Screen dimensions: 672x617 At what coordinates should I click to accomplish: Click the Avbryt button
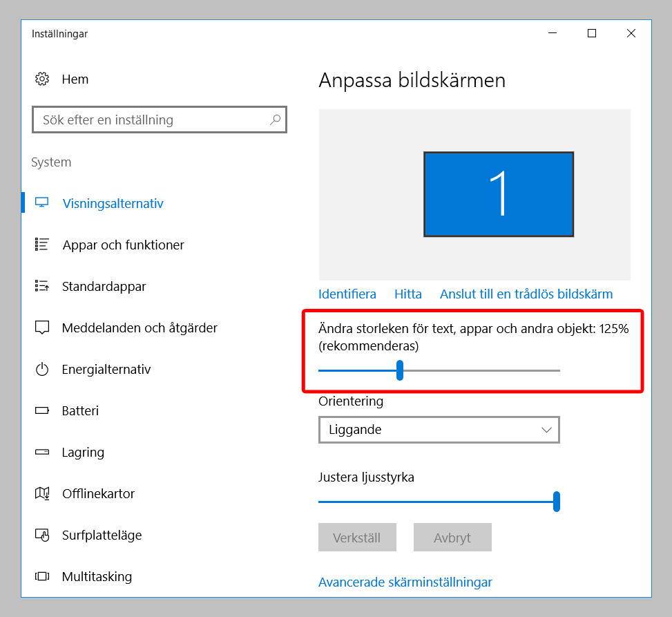coord(452,538)
